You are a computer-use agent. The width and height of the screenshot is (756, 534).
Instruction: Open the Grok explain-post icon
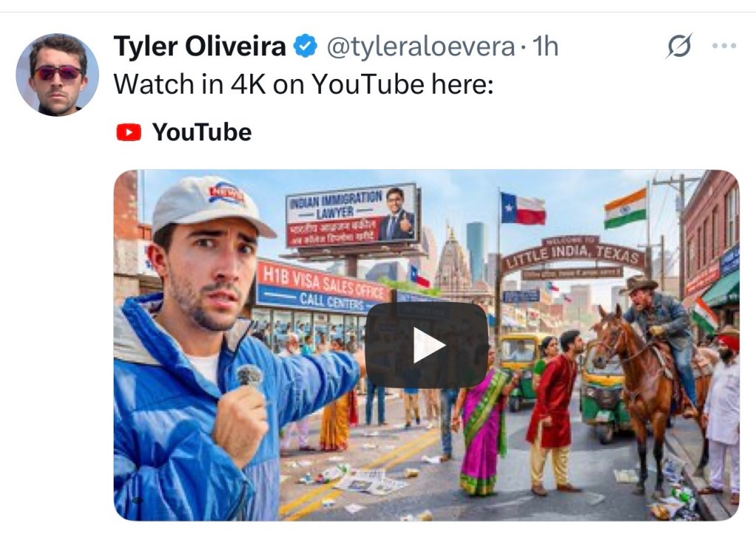680,46
